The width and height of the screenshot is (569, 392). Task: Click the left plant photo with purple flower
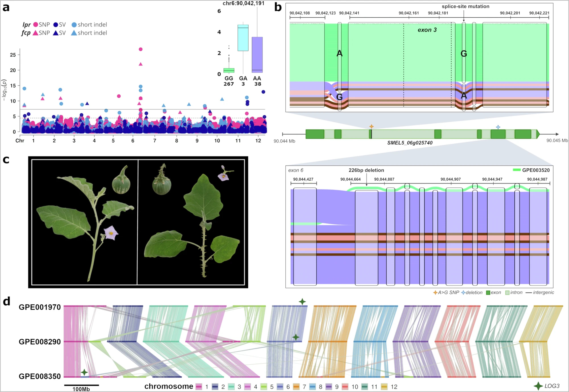point(84,222)
